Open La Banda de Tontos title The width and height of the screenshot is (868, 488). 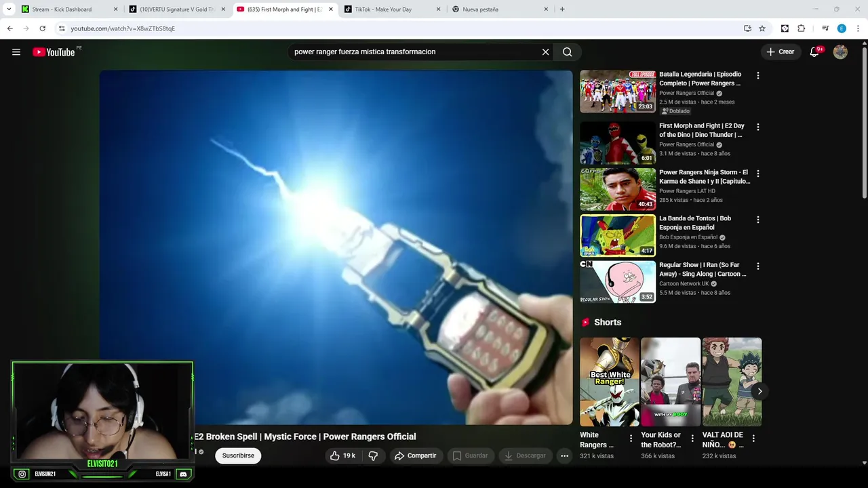click(695, 223)
